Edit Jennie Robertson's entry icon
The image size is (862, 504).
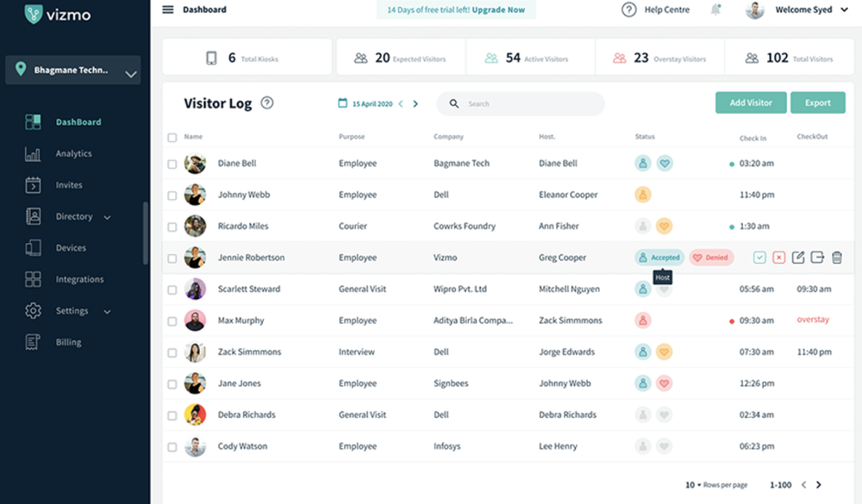797,258
